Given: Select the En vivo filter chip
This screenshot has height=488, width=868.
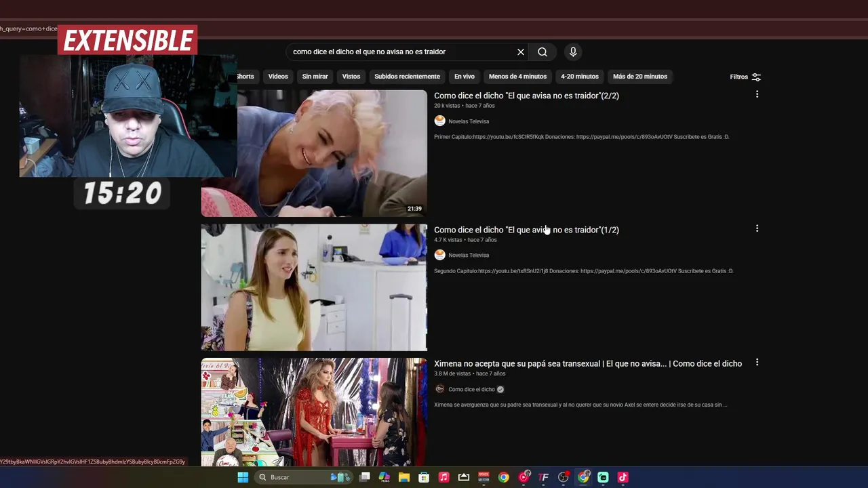Looking at the screenshot, I should click(465, 77).
